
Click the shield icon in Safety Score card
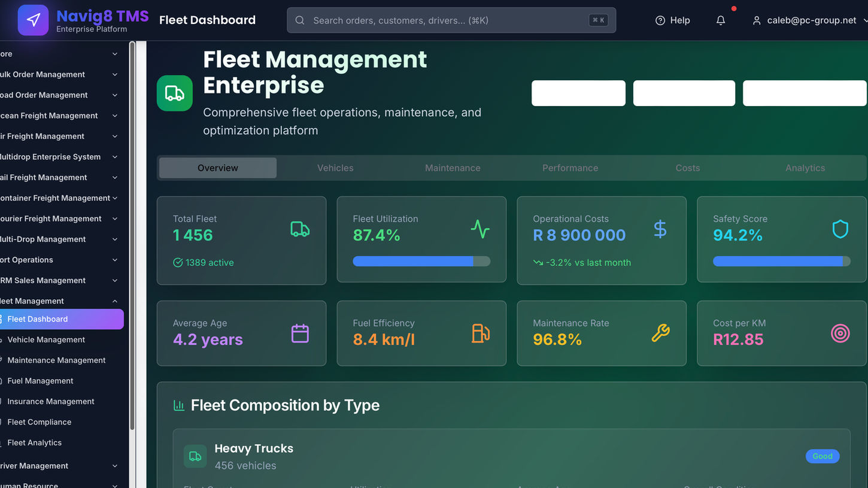pos(840,229)
